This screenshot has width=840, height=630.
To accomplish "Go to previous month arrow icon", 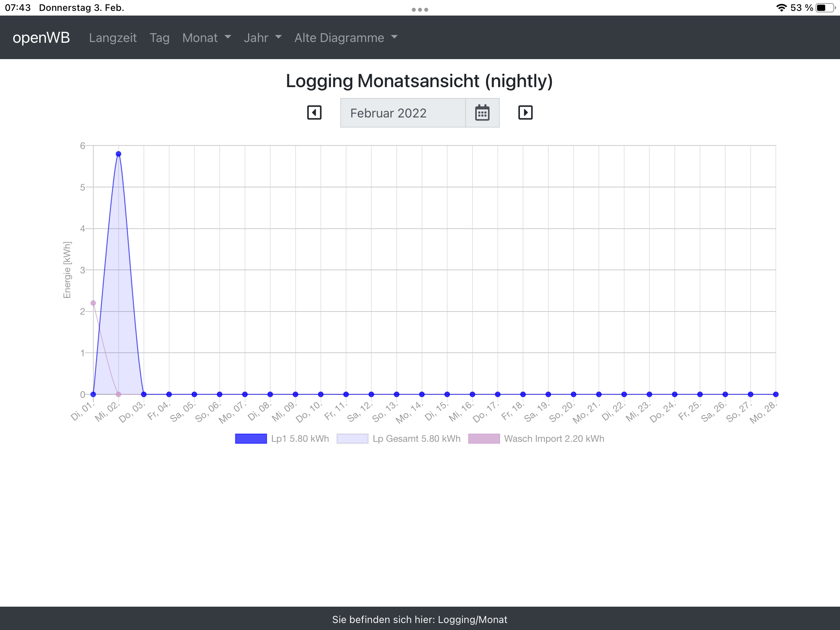I will coord(314,113).
